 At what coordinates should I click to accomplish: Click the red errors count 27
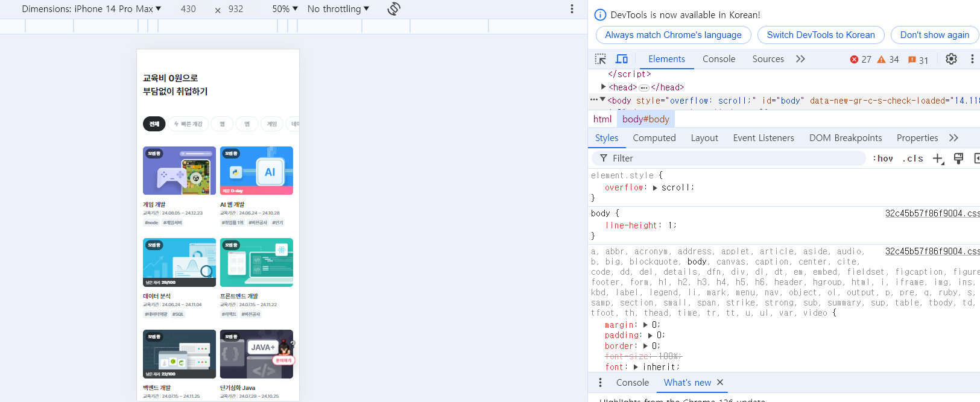[x=861, y=59]
